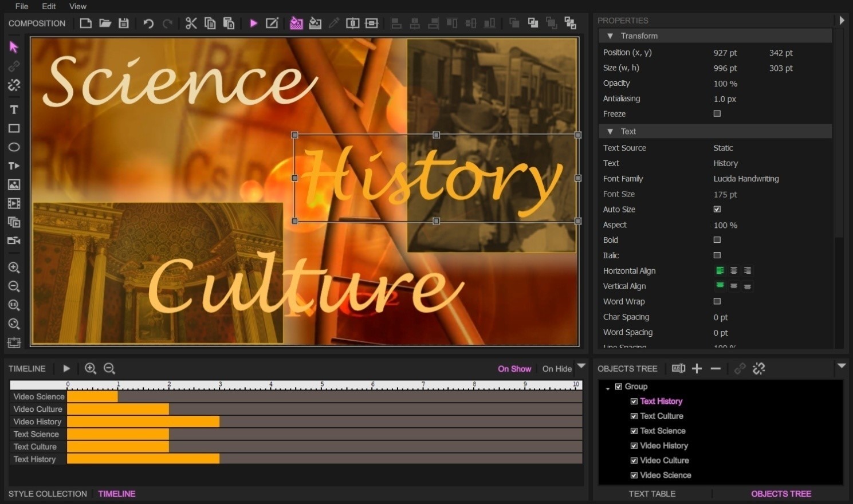The image size is (853, 504).
Task: Toggle visibility of Text Culture object
Action: [x=634, y=416]
